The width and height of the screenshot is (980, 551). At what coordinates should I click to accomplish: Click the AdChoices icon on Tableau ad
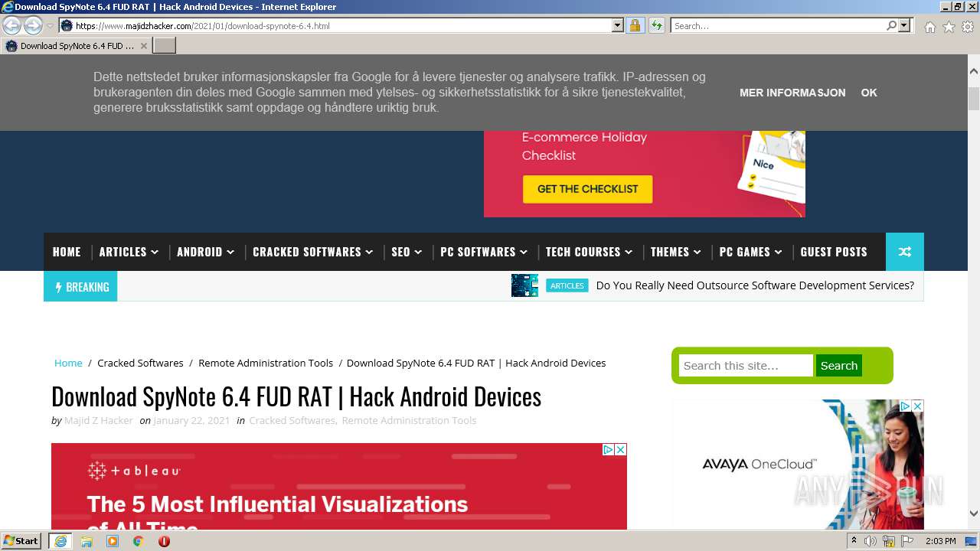[609, 449]
